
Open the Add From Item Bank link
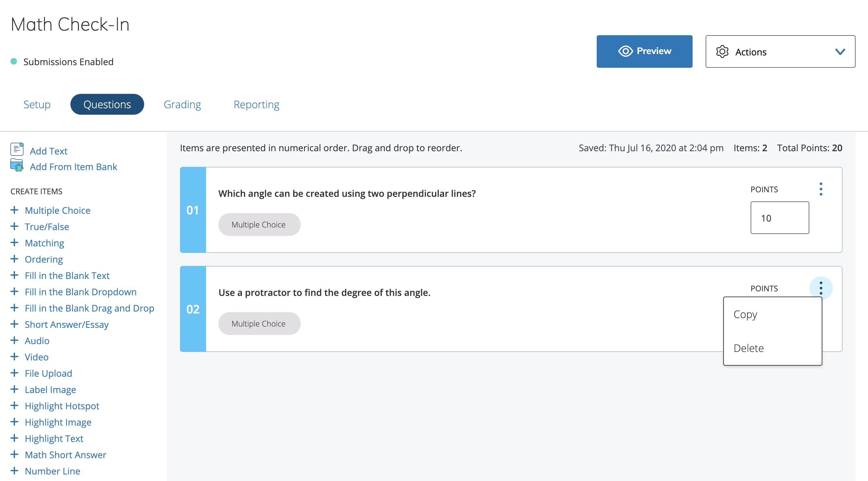[73, 167]
